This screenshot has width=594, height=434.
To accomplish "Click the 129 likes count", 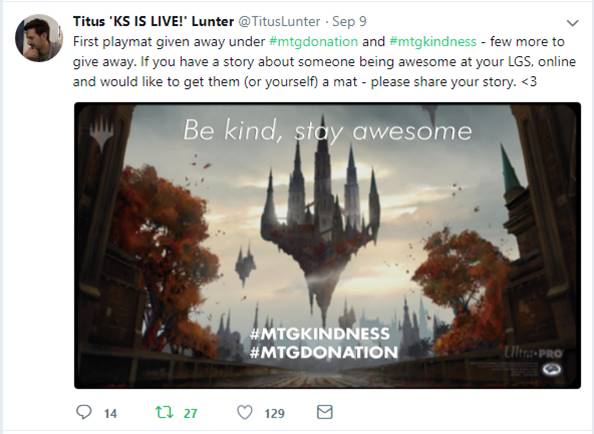I will pos(275,413).
